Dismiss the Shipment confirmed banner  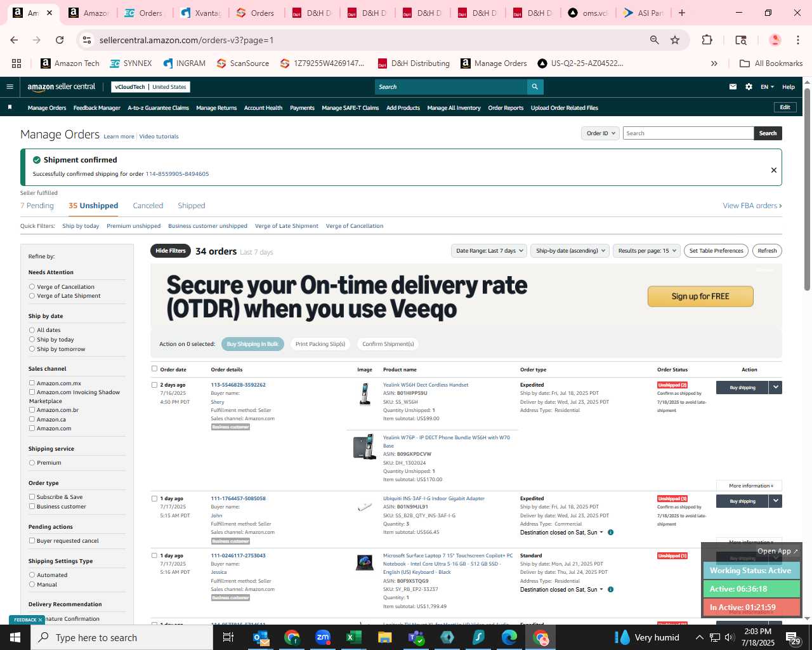point(773,170)
